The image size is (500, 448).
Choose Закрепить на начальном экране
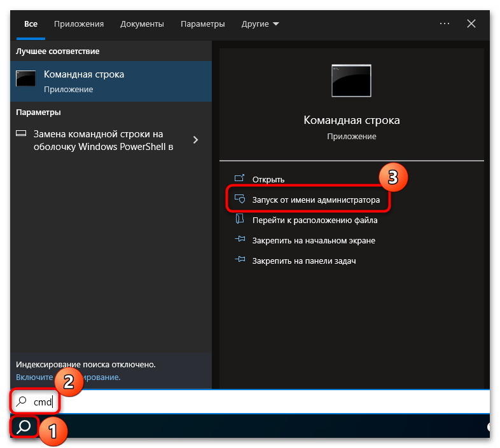(314, 241)
